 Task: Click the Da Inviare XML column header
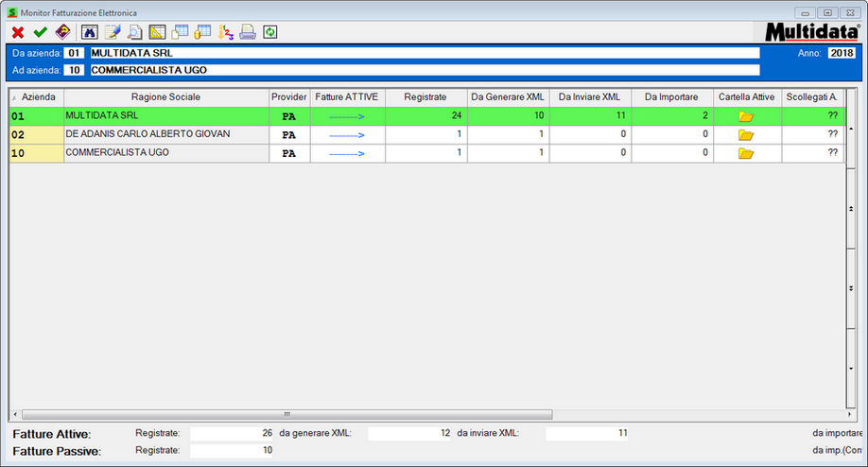coord(590,97)
